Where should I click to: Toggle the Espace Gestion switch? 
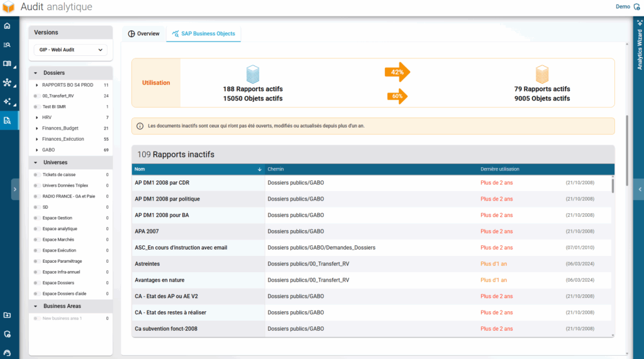click(36, 218)
